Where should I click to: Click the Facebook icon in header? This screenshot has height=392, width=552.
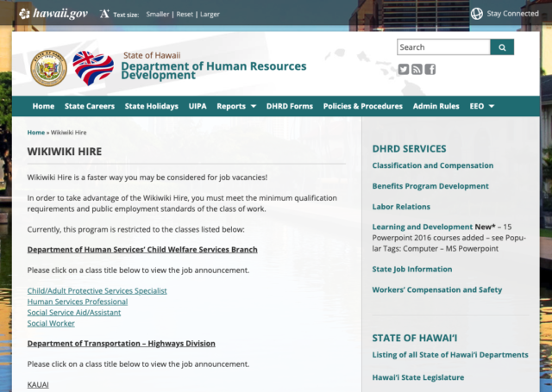click(430, 69)
